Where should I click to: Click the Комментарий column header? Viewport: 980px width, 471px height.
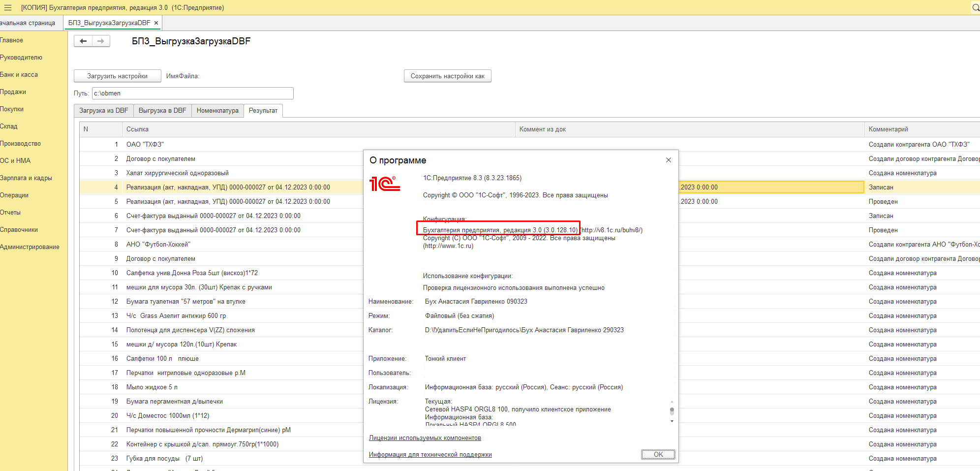[x=922, y=129]
